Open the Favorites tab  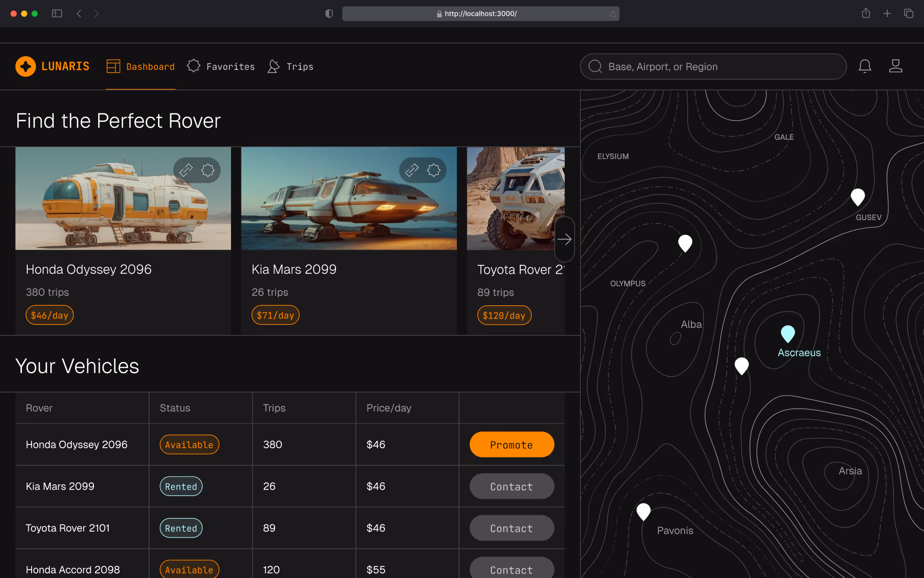pos(221,66)
